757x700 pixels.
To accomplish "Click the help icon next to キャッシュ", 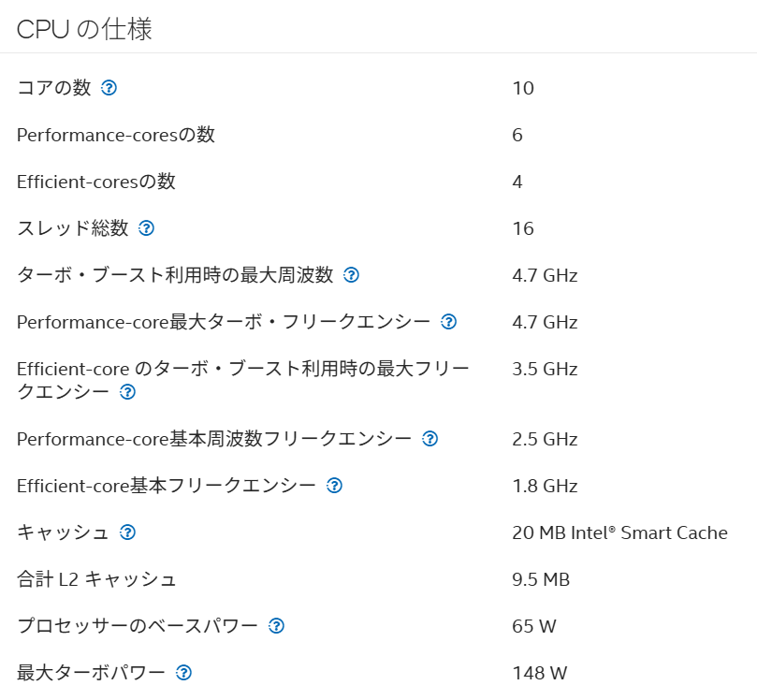I will coord(127,532).
